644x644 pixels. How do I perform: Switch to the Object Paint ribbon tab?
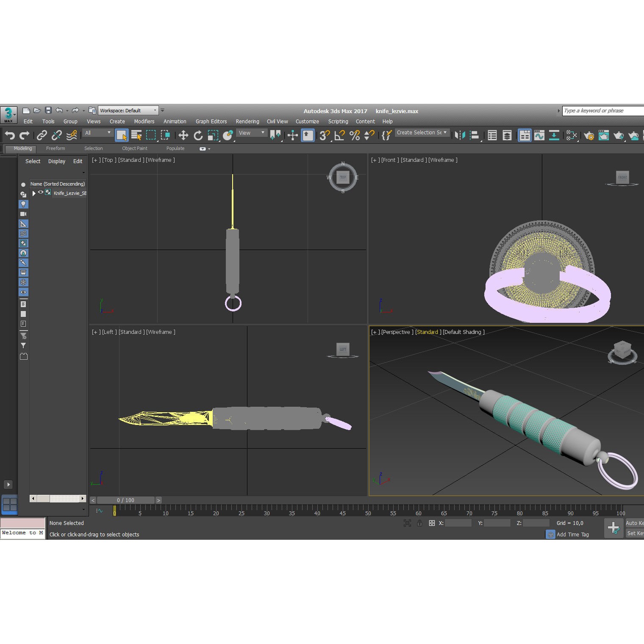tap(134, 148)
